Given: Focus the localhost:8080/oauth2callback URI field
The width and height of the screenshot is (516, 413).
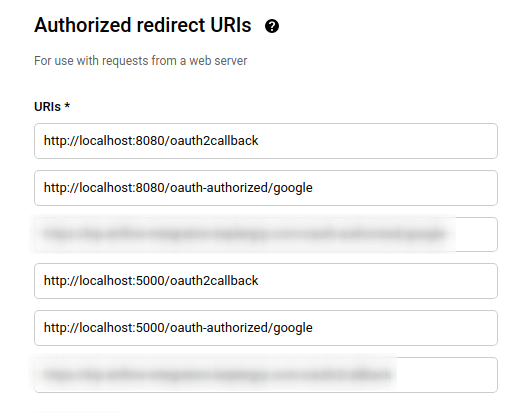Looking at the screenshot, I should pos(266,141).
